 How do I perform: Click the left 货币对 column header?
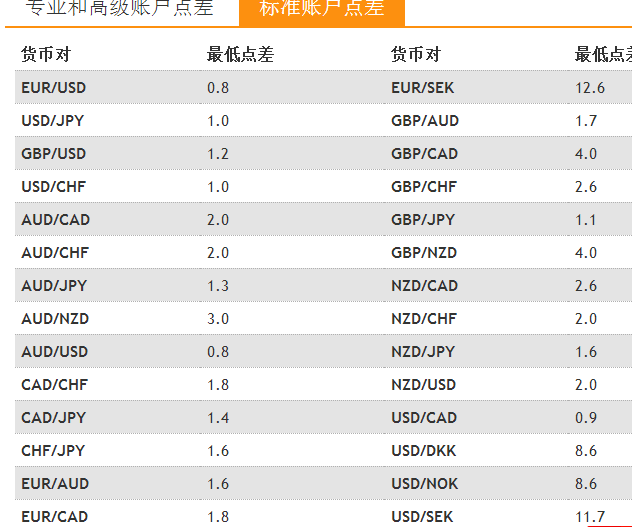point(46,54)
